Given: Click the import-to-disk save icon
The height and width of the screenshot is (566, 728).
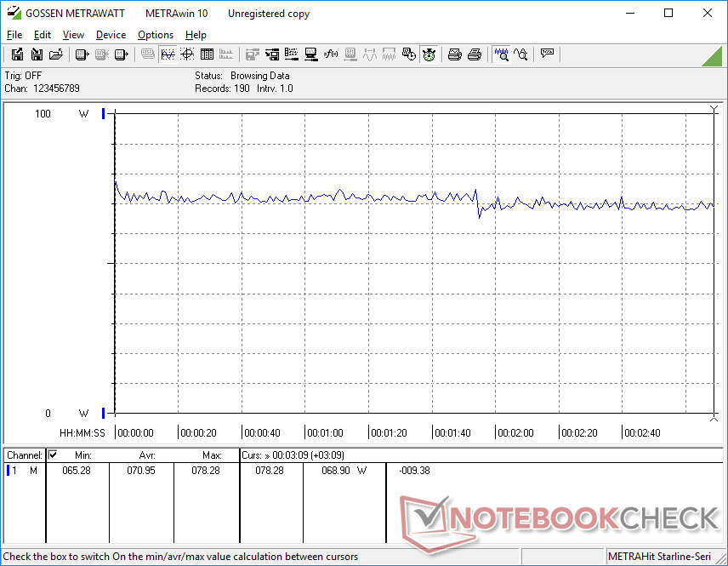Looking at the screenshot, I should pos(37,54).
